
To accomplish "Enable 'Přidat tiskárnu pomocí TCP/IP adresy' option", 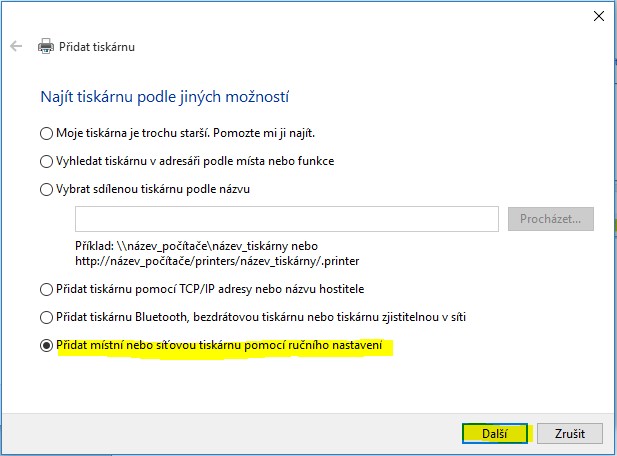I will [x=46, y=290].
